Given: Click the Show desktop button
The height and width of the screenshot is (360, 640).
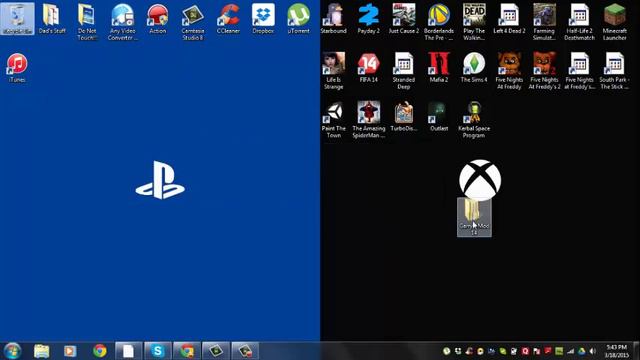Looking at the screenshot, I should pos(636,351).
